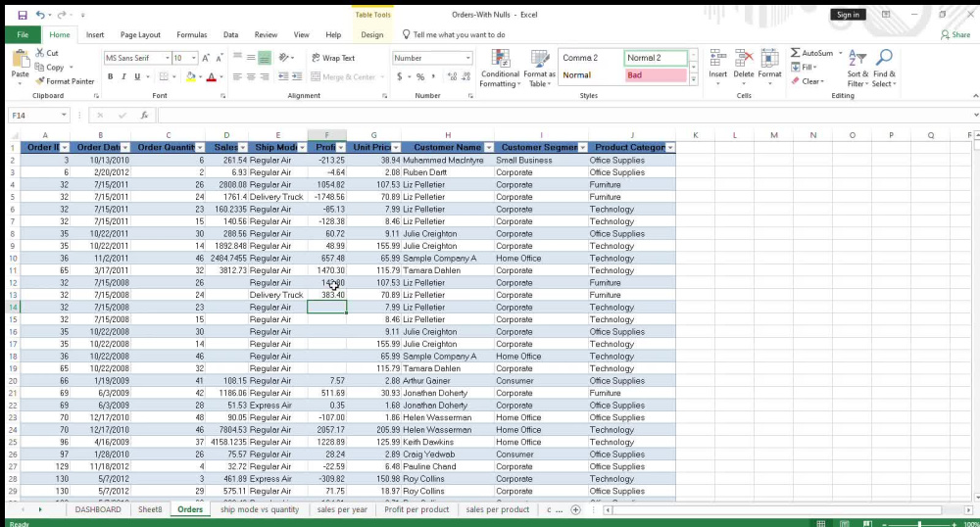Open the File tab
The image size is (980, 527).
pyautogui.click(x=23, y=35)
